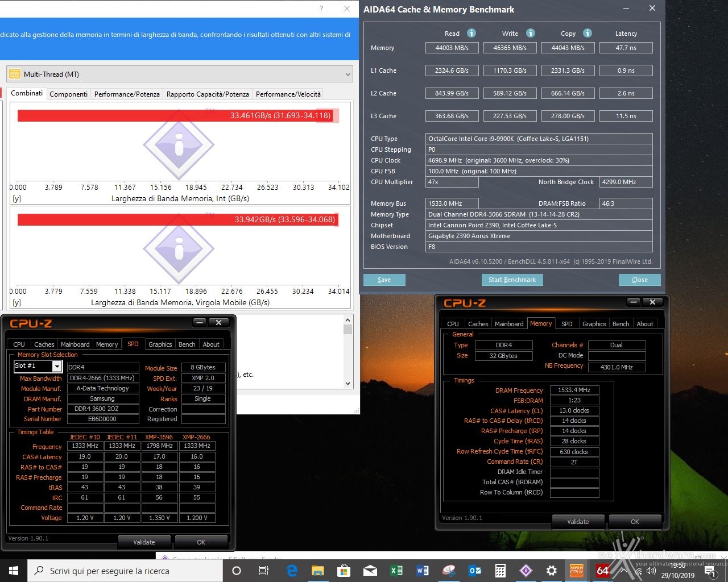Switch to SPD tab in CPU-Z Memory window
The image size is (728, 582).
coord(567,324)
